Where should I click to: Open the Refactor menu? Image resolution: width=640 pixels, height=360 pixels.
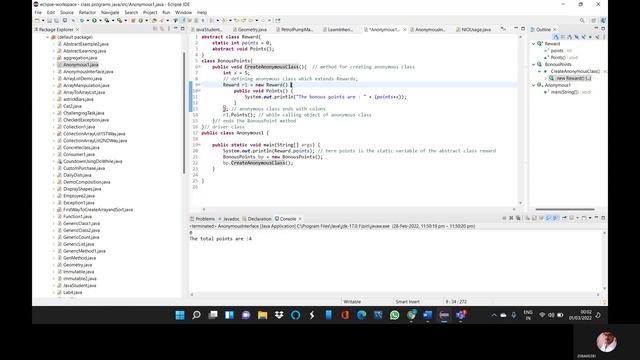(87, 13)
